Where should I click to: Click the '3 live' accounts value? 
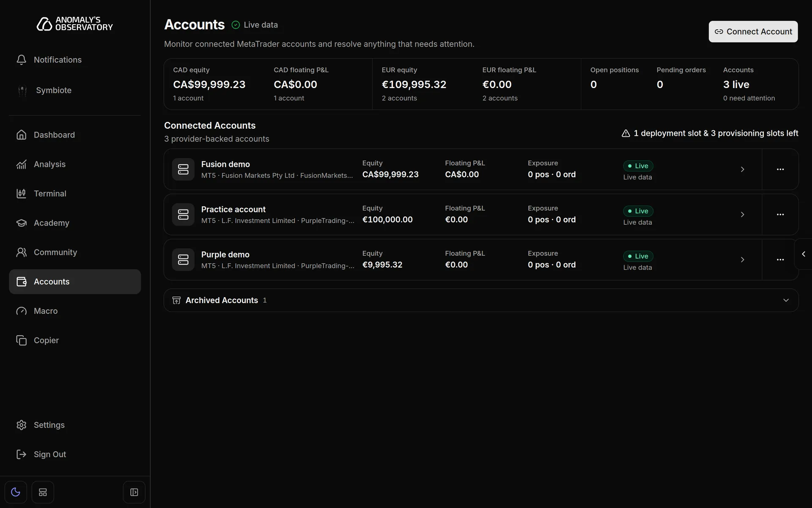[736, 85]
